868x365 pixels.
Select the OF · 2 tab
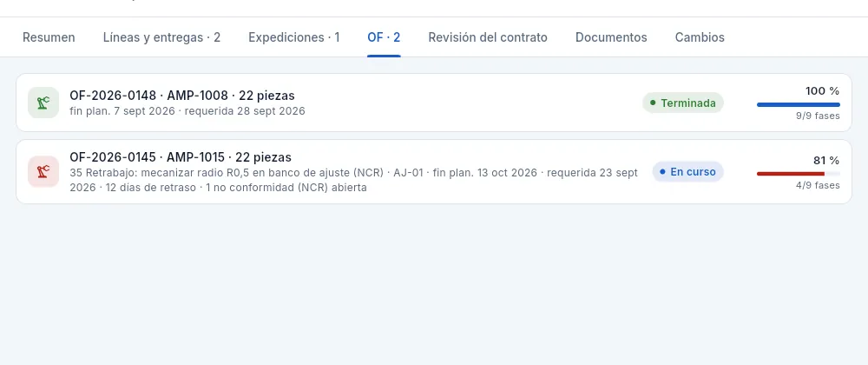384,37
